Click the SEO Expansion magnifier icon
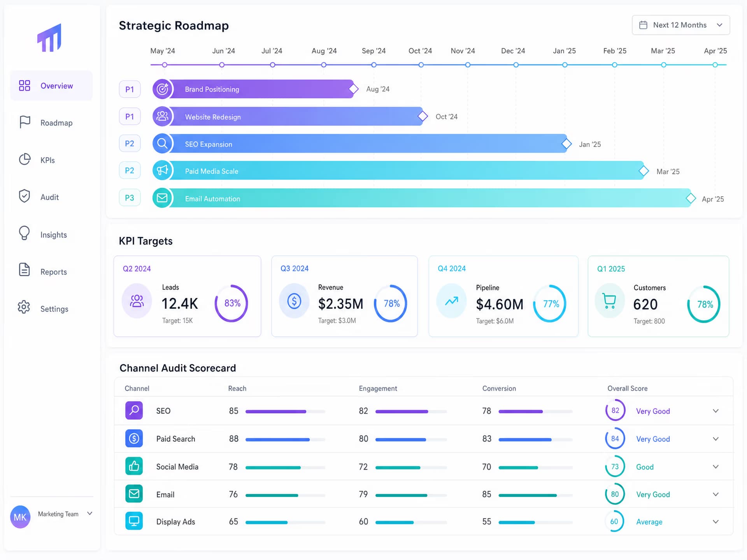This screenshot has width=747, height=560. coord(162,143)
